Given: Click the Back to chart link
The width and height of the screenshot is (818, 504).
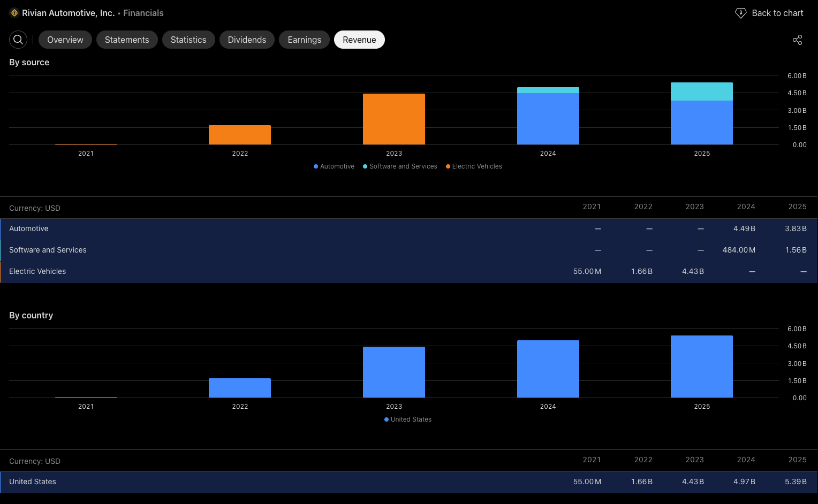Looking at the screenshot, I should coord(777,13).
